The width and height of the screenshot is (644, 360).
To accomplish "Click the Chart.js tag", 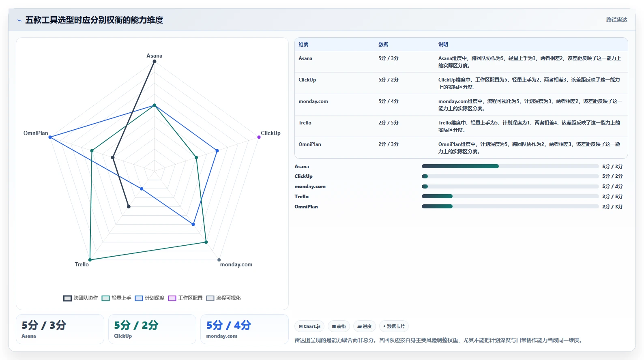I will click(309, 326).
